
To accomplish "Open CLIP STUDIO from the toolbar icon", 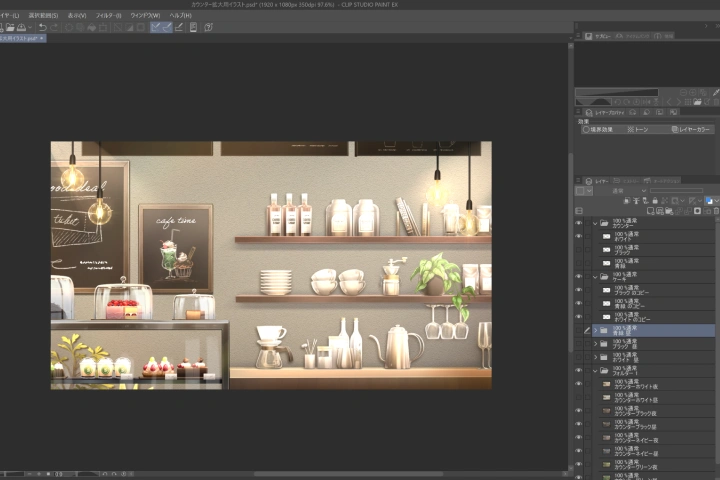I will point(193,27).
